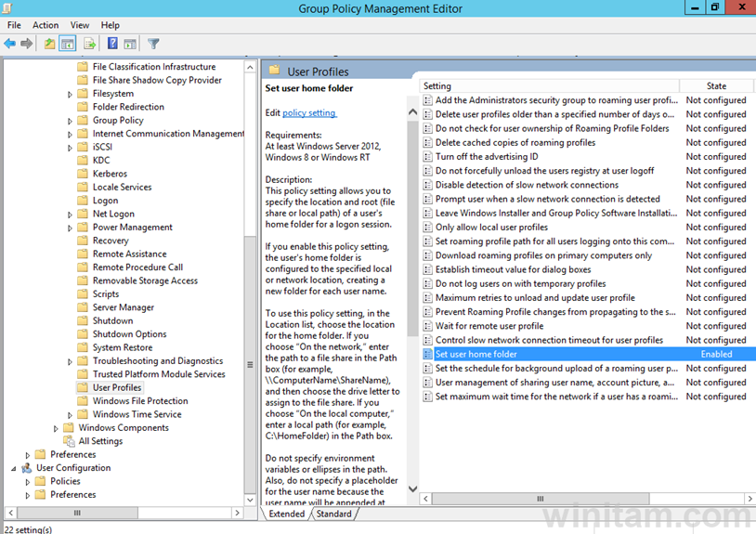Viewport: 756px width, 534px height.
Task: Click the policy icon beside Do not log users on with temporary profiles
Action: 427,283
